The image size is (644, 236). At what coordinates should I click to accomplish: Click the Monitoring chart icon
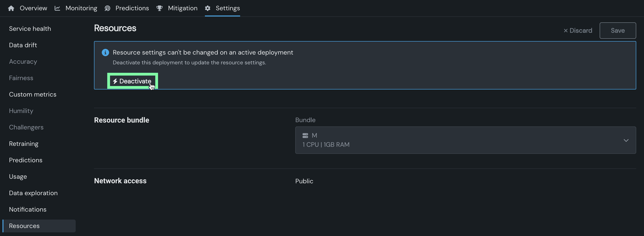[x=57, y=8]
